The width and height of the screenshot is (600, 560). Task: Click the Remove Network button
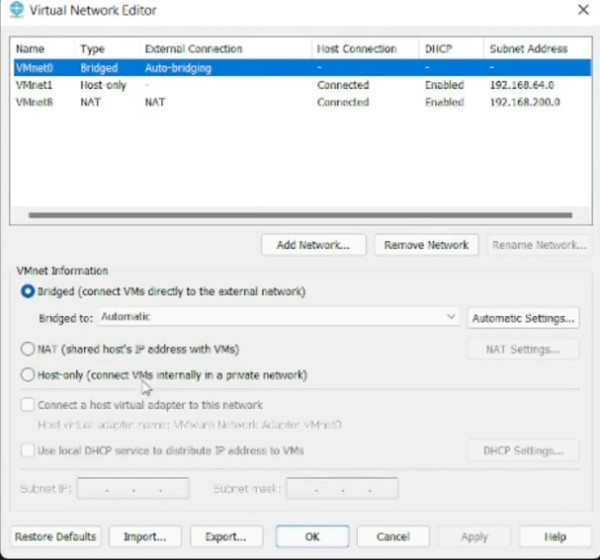click(427, 245)
